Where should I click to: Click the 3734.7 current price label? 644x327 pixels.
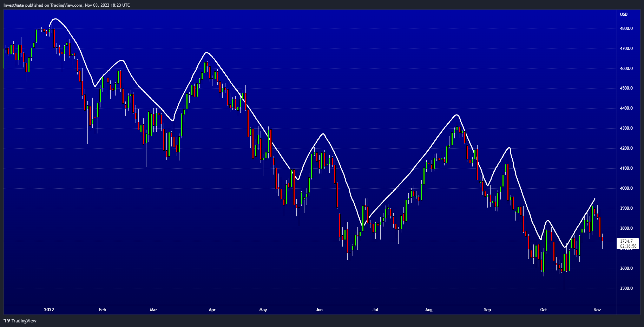pos(626,241)
